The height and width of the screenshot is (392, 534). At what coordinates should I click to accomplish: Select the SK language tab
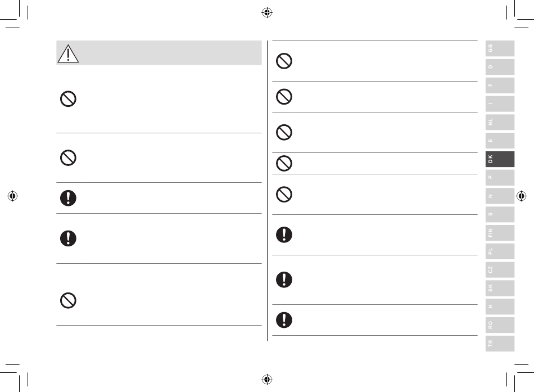pos(500,288)
